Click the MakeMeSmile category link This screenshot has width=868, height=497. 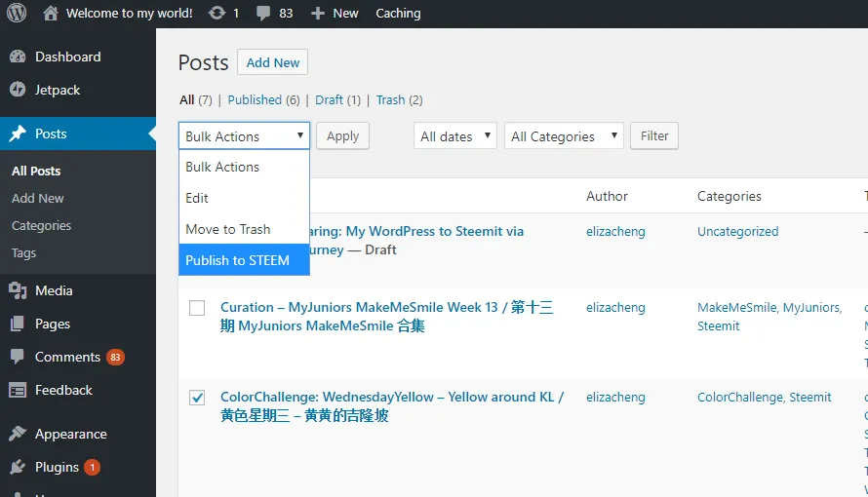pos(736,307)
